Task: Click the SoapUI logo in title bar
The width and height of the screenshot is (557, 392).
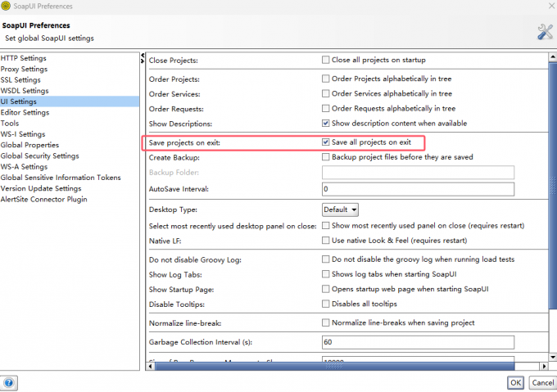Action: coord(6,6)
